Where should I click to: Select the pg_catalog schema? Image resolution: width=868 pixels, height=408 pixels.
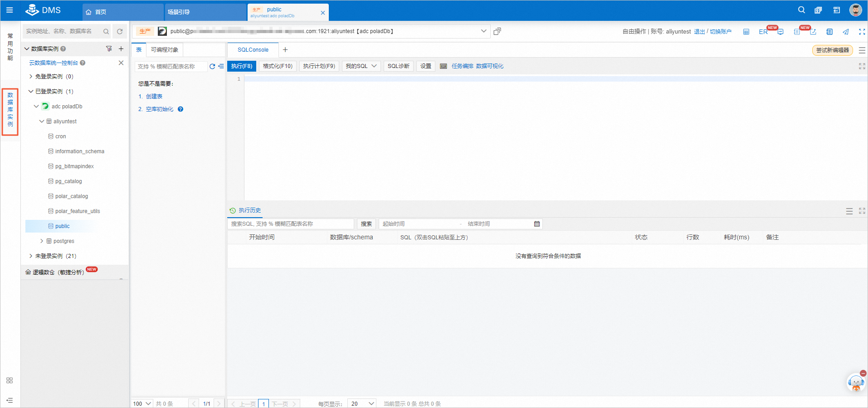68,181
